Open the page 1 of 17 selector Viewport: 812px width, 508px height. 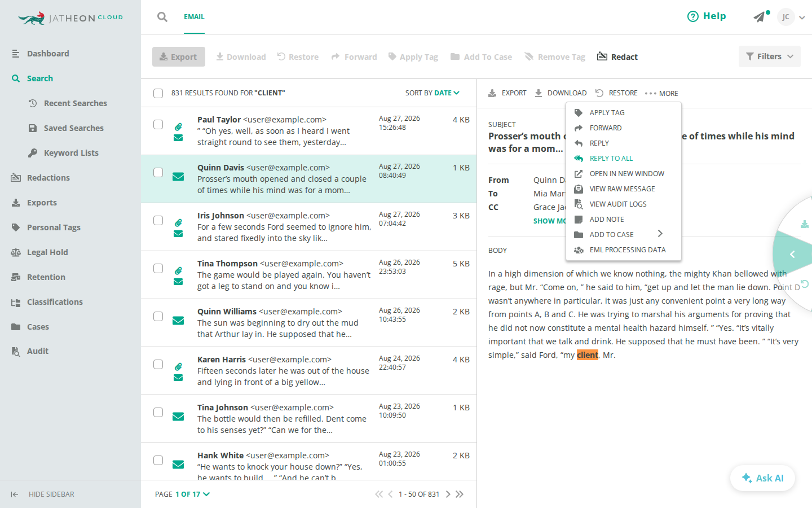192,494
